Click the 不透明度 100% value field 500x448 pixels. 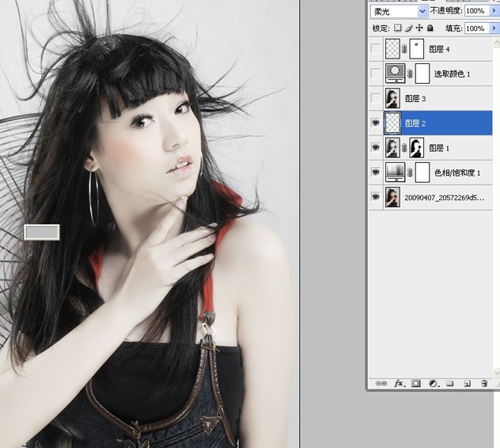coord(477,11)
